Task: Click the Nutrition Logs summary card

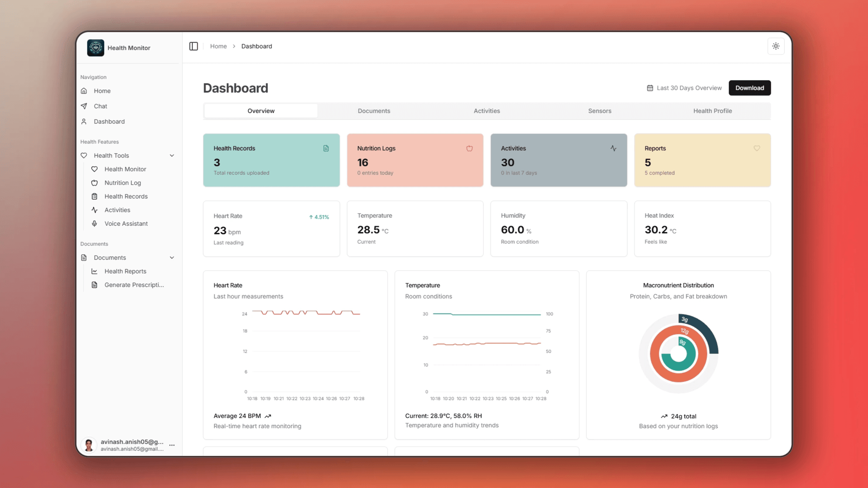Action: (x=415, y=160)
